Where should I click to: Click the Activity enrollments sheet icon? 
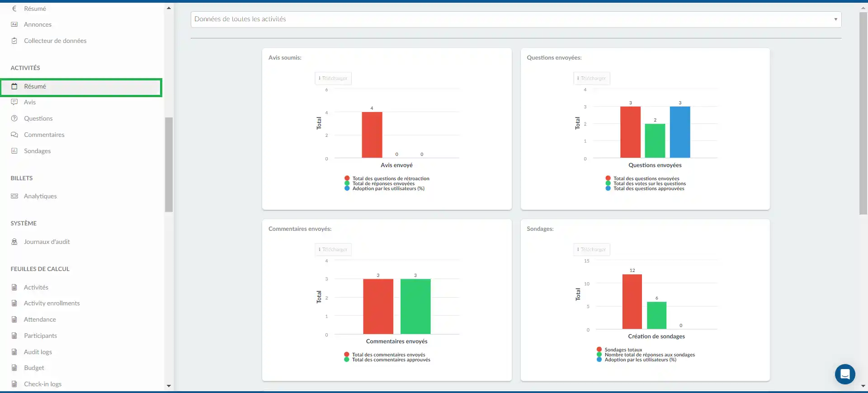[14, 303]
